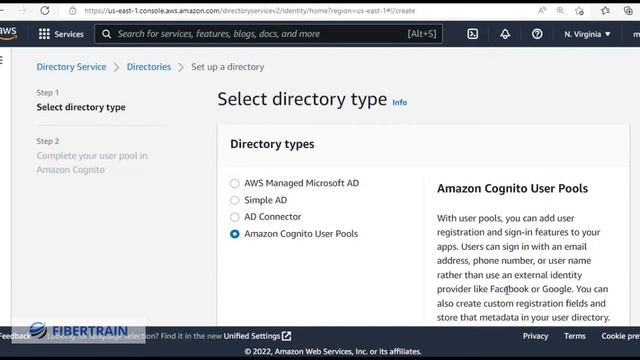This screenshot has height=360, width=640.
Task: Click 'Complete your user pool in Amazon Cognito' step
Action: coord(92,162)
